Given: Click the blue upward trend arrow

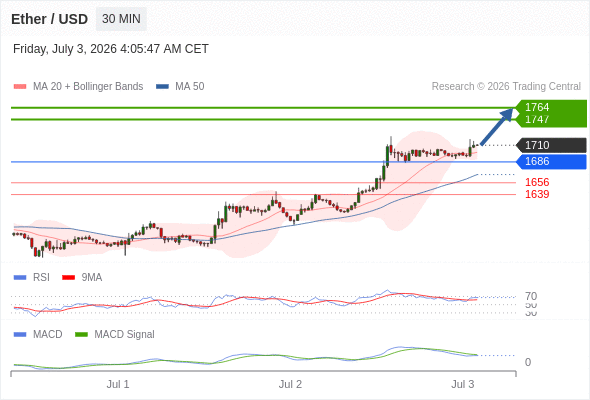Looking at the screenshot, I should pyautogui.click(x=497, y=126).
